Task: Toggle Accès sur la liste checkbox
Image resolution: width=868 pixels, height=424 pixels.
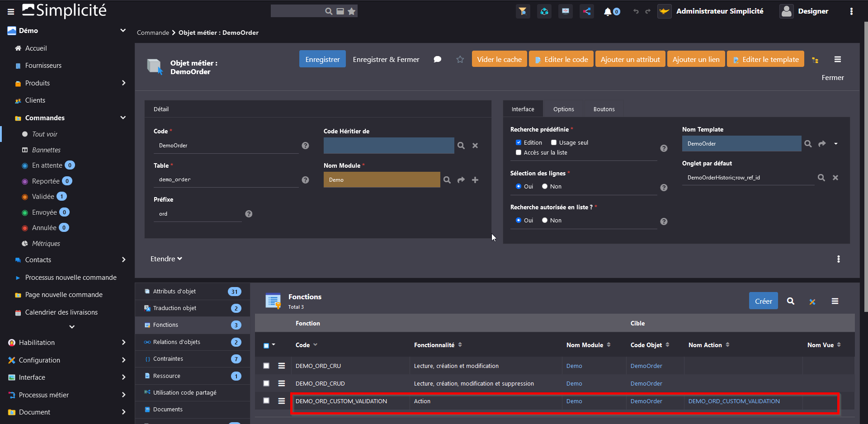Action: click(x=519, y=152)
